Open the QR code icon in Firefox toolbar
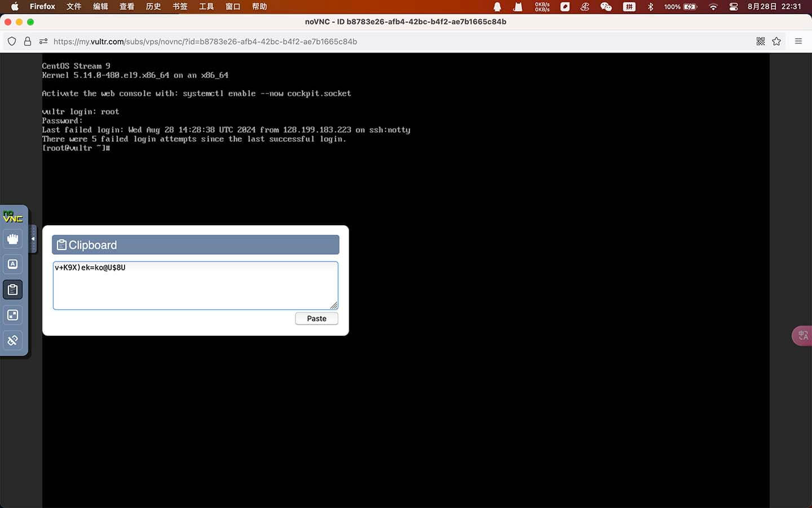Viewport: 812px width, 508px height. click(x=761, y=41)
